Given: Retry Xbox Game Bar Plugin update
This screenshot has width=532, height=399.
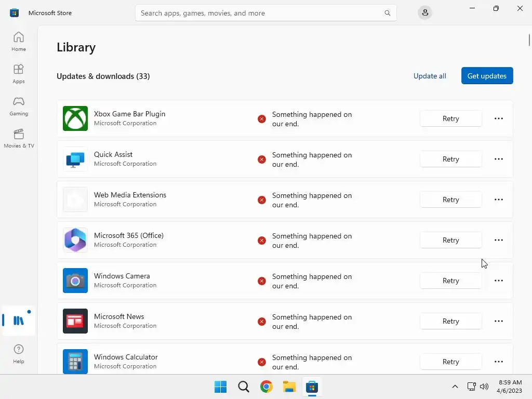Looking at the screenshot, I should click(x=450, y=118).
